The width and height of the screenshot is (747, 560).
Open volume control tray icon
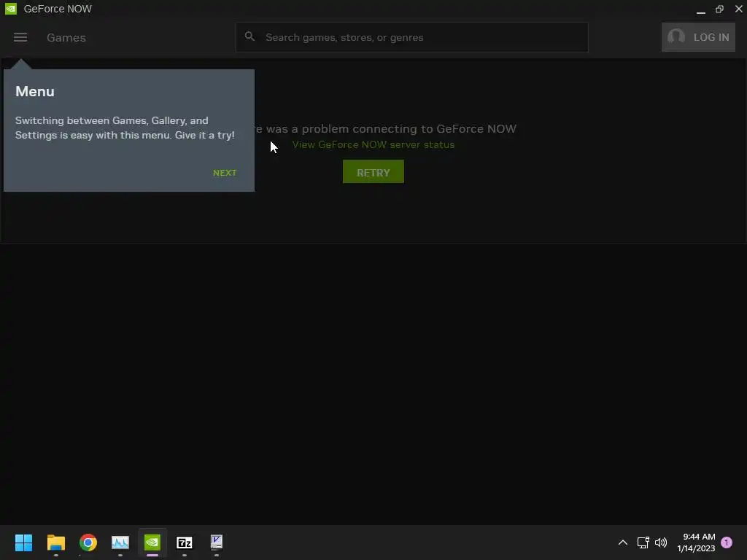661,542
